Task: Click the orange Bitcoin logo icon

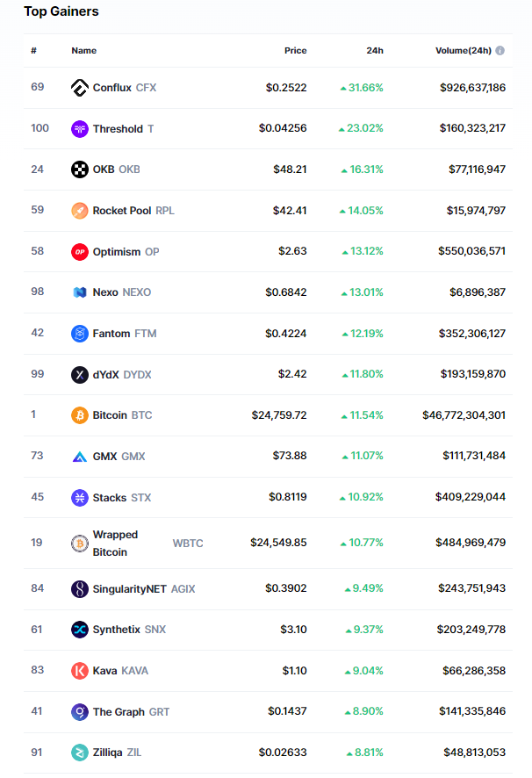Action: point(80,415)
